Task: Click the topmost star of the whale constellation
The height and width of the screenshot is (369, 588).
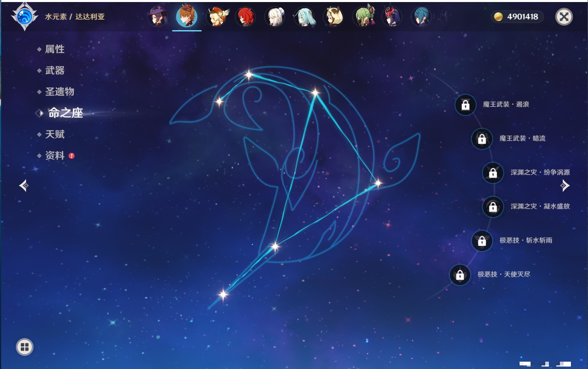Action: click(x=249, y=75)
